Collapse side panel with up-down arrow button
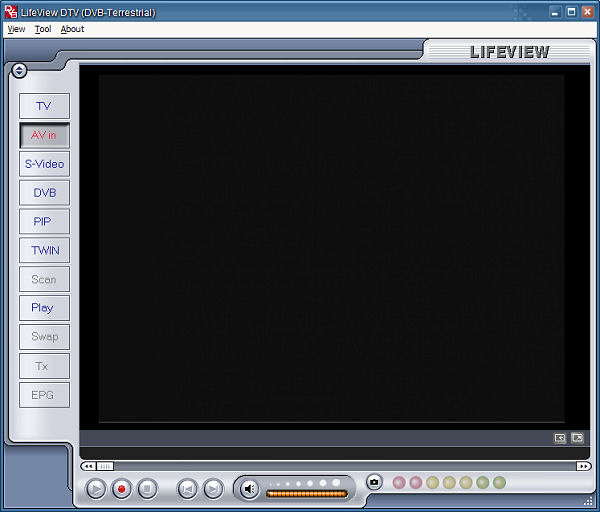This screenshot has height=512, width=600. coord(20,70)
